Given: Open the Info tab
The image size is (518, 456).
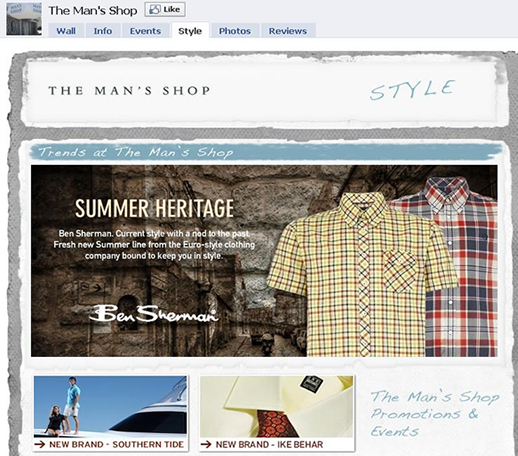Looking at the screenshot, I should click(x=103, y=31).
